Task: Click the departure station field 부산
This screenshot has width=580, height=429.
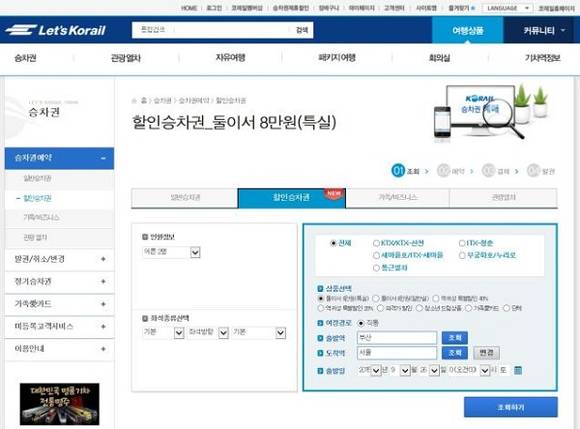Action: coord(397,338)
